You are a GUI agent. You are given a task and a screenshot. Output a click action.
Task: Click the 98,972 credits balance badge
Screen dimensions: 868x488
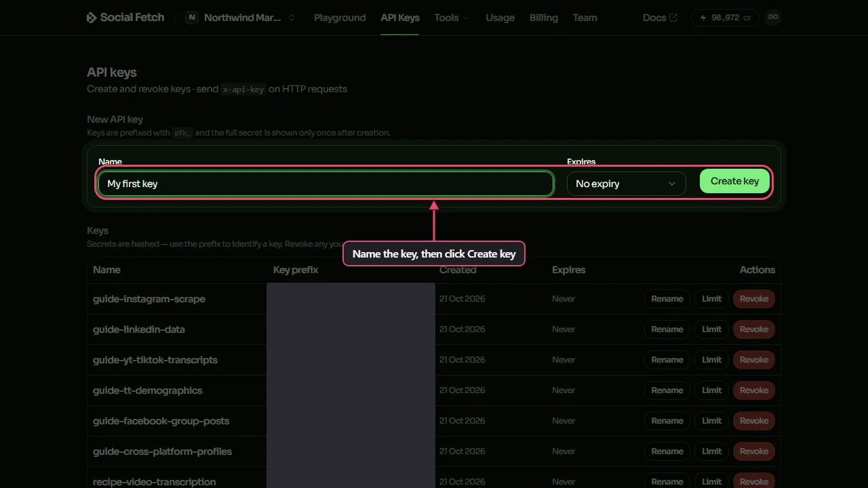pyautogui.click(x=725, y=18)
